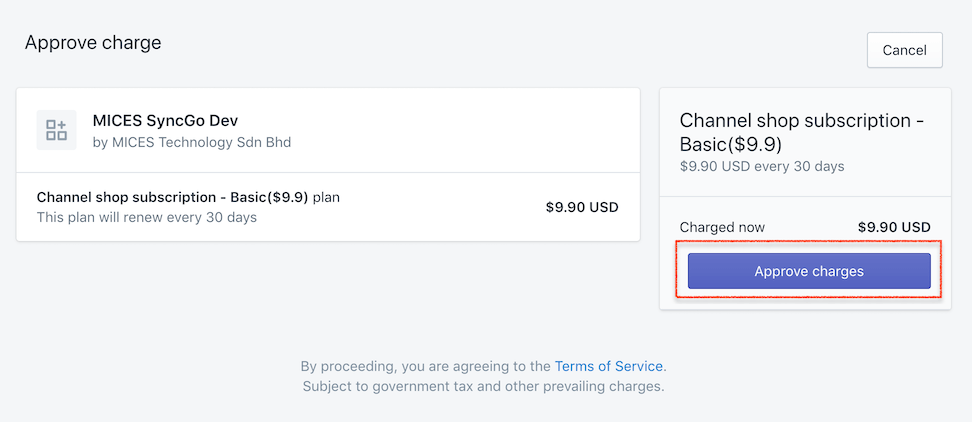Viewport: 972px width, 422px height.
Task: Click the bold $9.90 USD charged amount
Action: click(894, 227)
